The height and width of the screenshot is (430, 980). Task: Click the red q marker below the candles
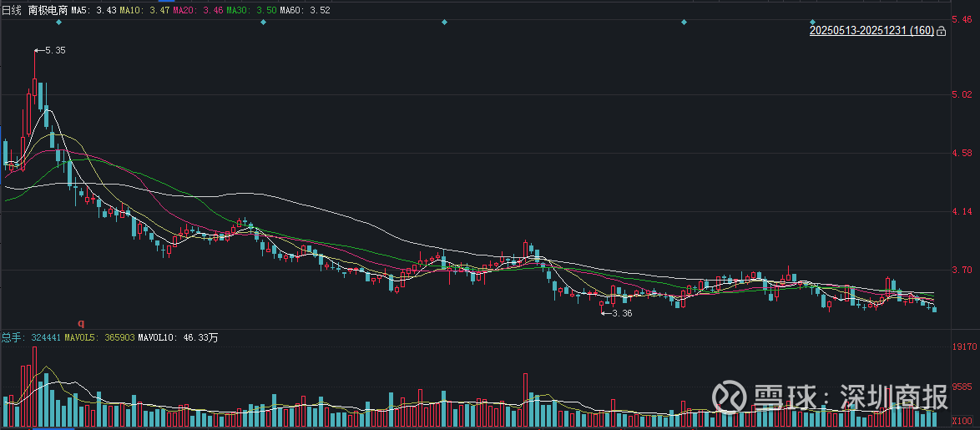tap(81, 321)
